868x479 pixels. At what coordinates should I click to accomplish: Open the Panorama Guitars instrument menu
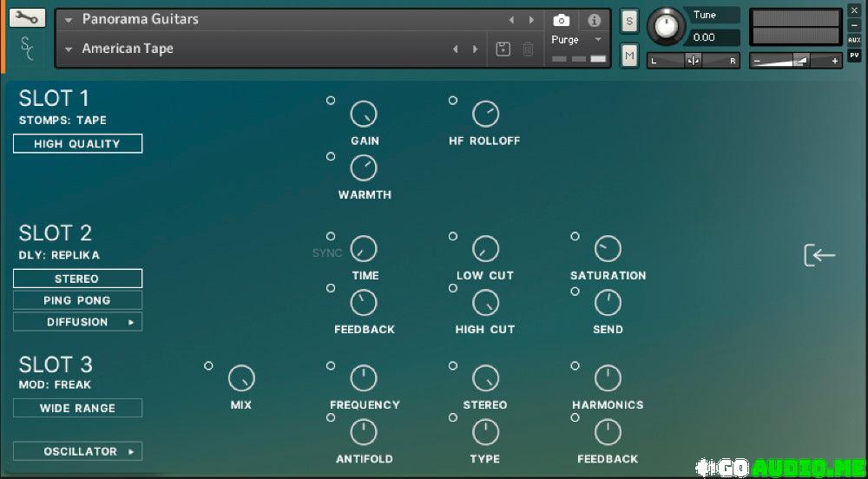tap(139, 19)
